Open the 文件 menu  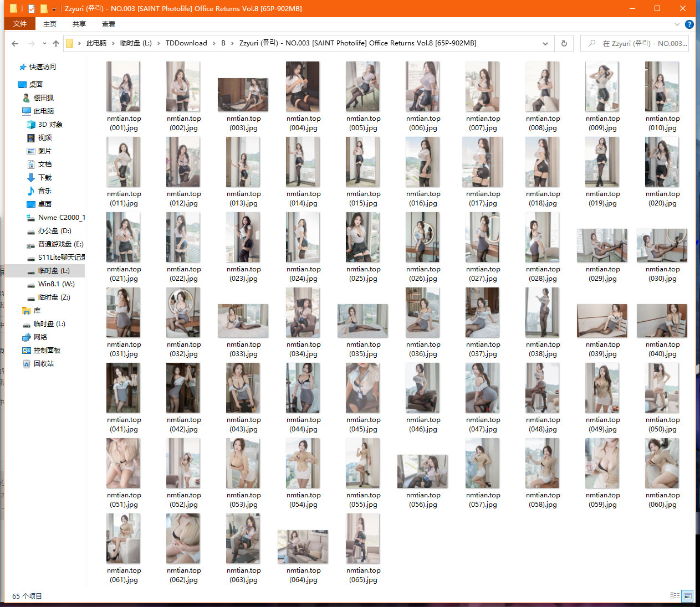20,24
